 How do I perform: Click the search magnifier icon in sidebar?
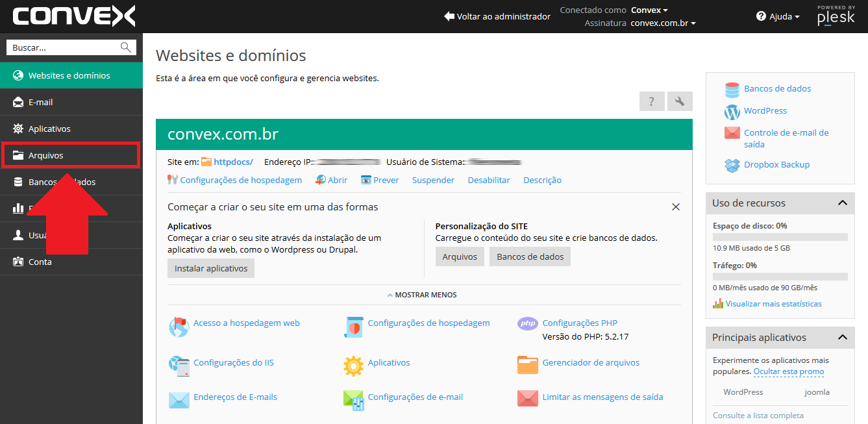coord(125,47)
